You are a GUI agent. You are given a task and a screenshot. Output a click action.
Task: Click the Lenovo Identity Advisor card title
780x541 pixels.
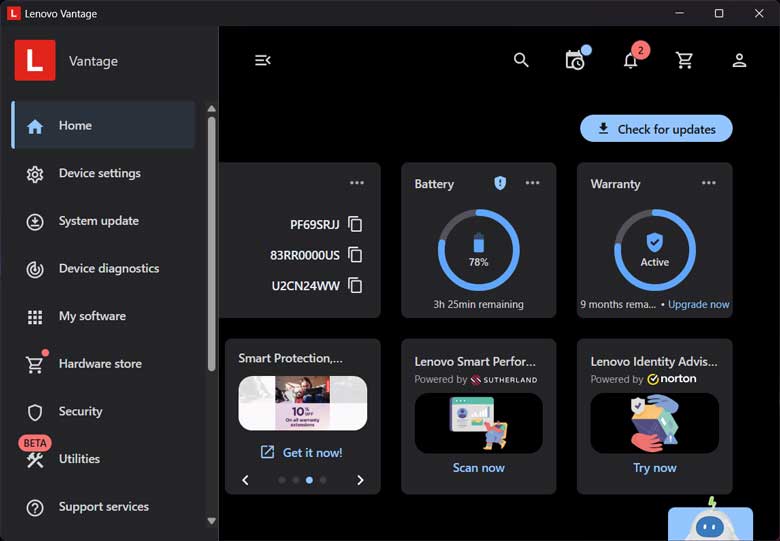(x=654, y=361)
